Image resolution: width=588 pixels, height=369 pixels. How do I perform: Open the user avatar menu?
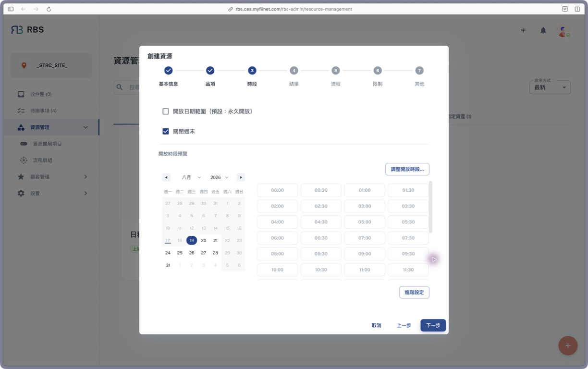point(563,31)
